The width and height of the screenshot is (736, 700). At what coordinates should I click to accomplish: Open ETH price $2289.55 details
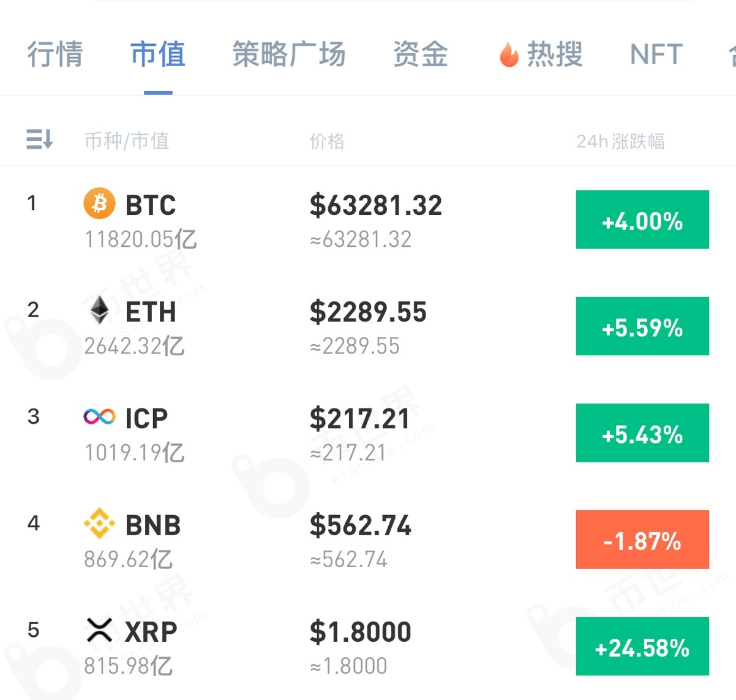[x=368, y=312]
